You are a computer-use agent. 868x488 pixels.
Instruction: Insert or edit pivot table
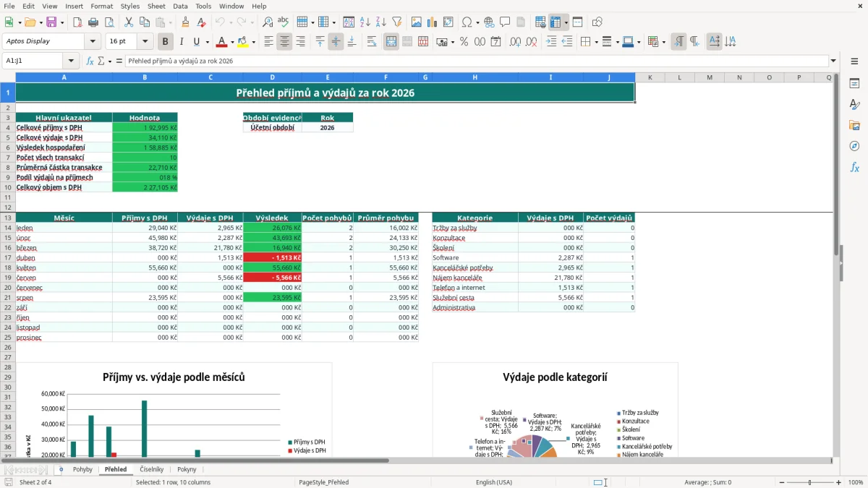click(x=448, y=22)
